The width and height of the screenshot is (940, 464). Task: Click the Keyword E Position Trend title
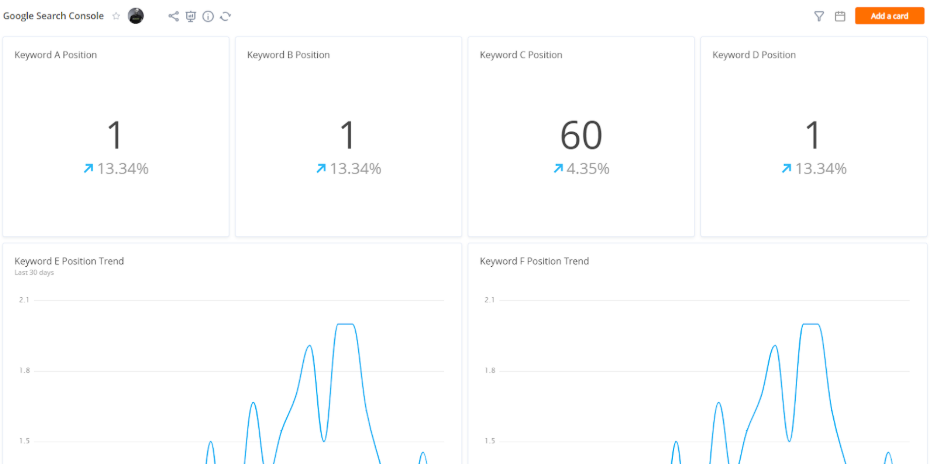coord(69,261)
